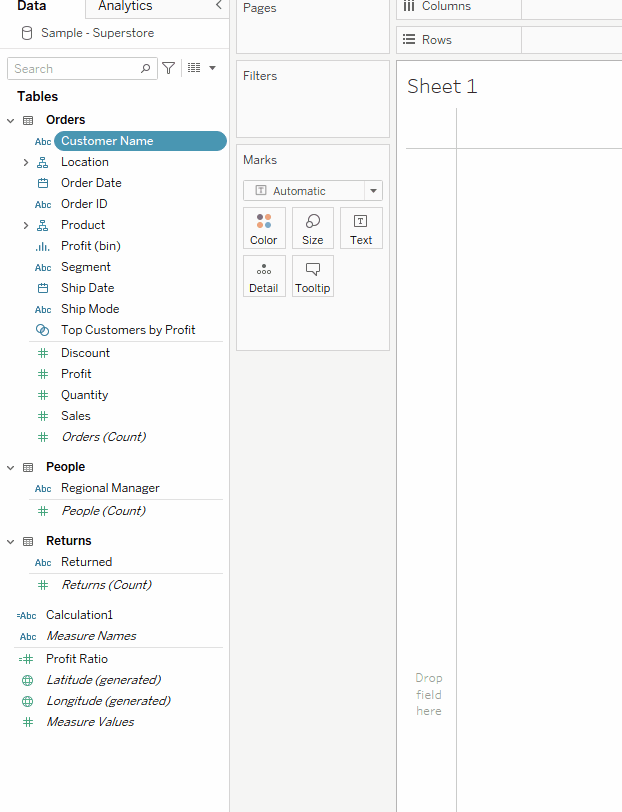Click the Sample - Superstore data source icon
This screenshot has height=812, width=622.
click(x=27, y=33)
